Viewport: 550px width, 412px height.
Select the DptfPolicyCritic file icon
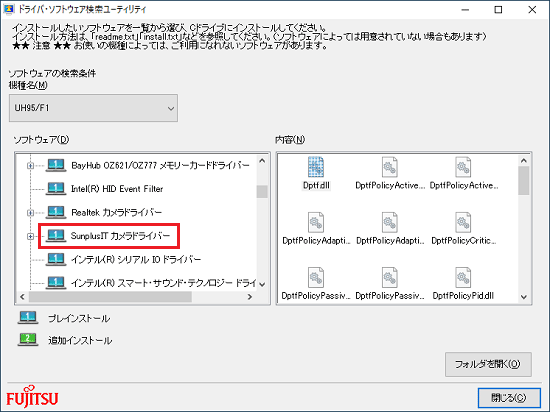click(x=463, y=222)
